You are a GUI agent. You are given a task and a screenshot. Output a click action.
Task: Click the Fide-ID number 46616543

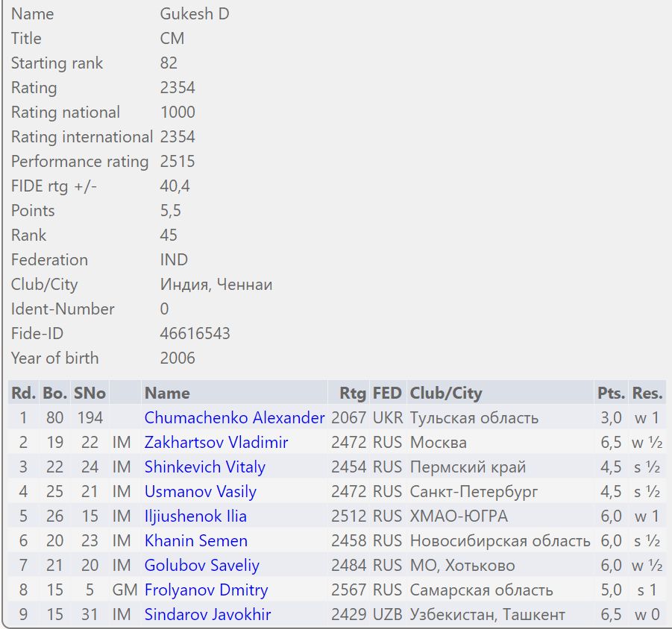click(x=195, y=333)
